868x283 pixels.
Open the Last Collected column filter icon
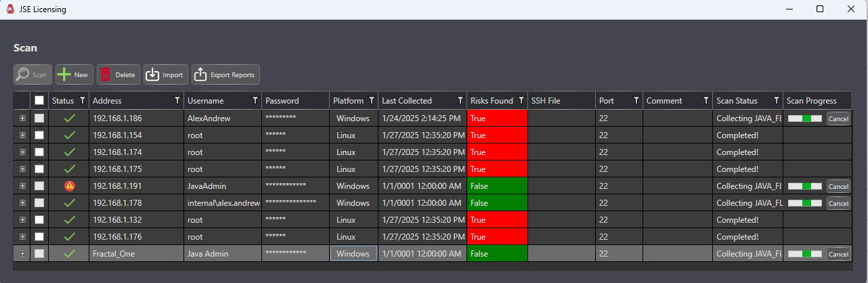pyautogui.click(x=460, y=100)
